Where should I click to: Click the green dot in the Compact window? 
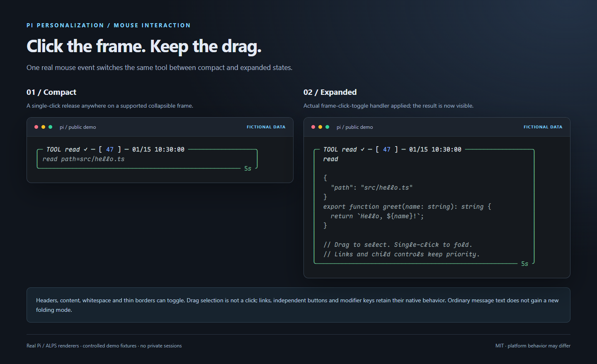50,127
